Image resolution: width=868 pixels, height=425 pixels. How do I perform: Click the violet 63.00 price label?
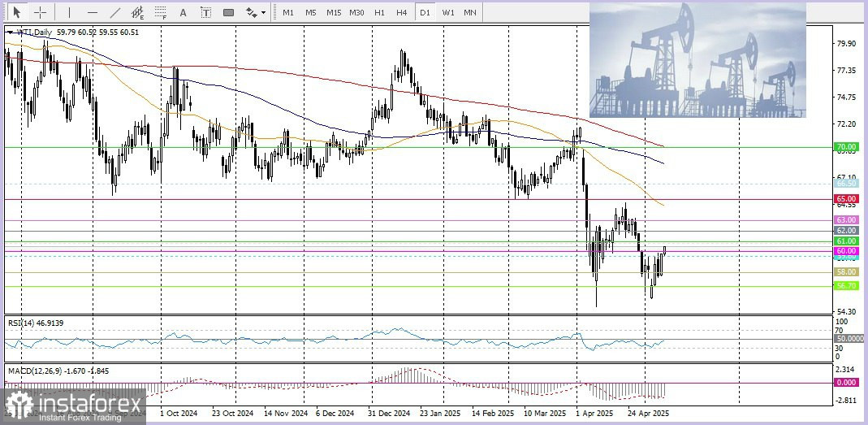(x=847, y=220)
